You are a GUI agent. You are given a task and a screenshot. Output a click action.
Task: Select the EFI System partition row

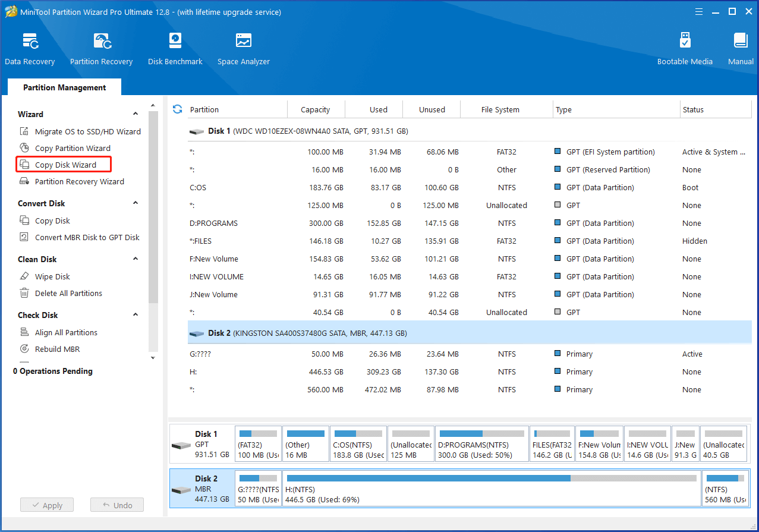pos(470,152)
